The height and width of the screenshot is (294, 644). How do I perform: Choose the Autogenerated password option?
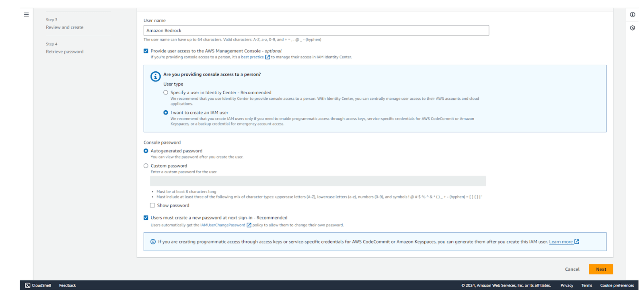tap(146, 151)
